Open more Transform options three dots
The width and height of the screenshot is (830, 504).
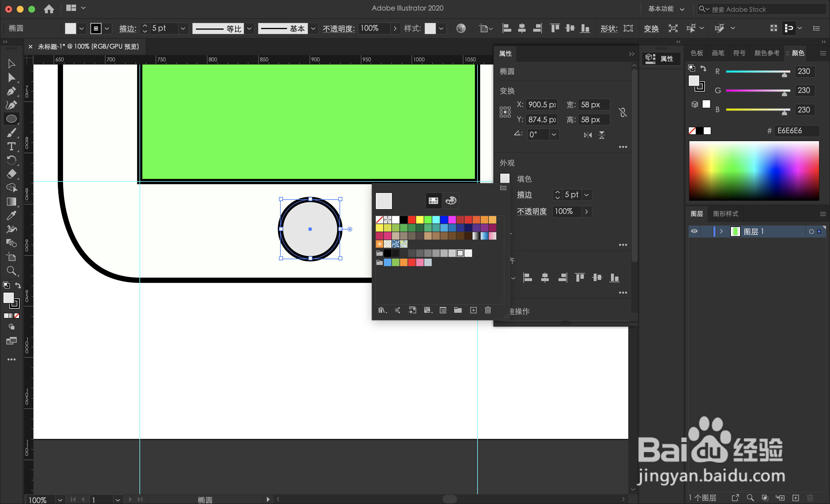point(623,147)
